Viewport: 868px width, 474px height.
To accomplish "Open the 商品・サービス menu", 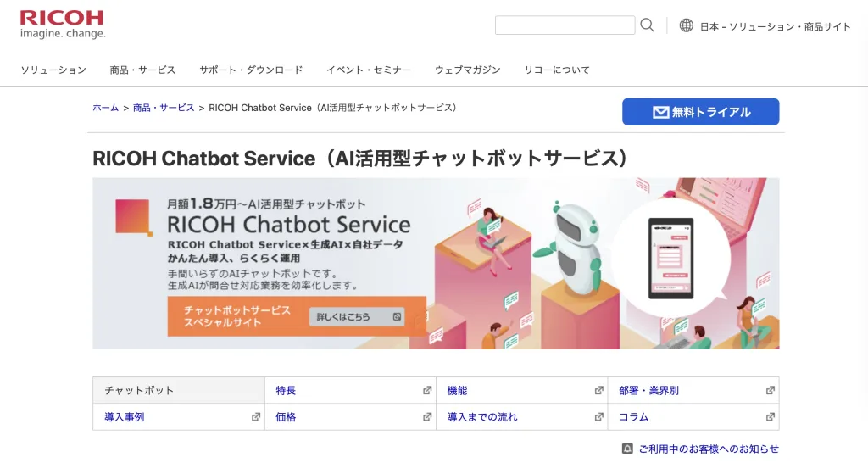I will coord(142,70).
